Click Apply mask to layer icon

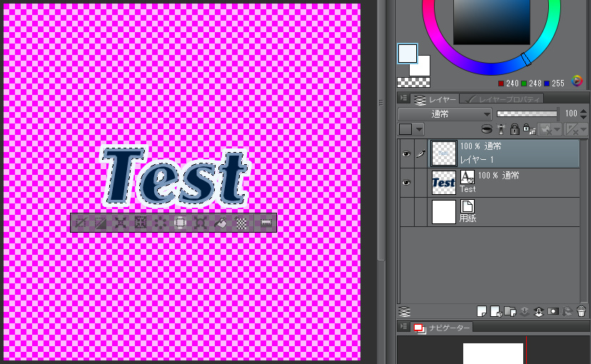coord(567,312)
